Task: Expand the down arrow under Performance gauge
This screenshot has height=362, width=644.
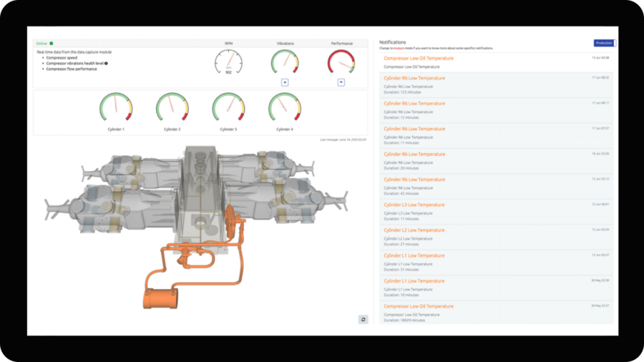Action: tap(341, 82)
